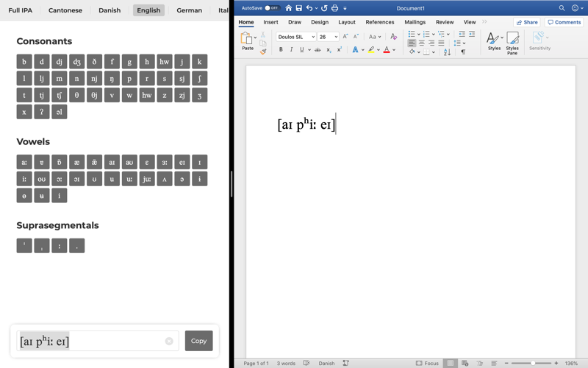Insert a bulleted list
Image resolution: width=588 pixels, height=368 pixels.
pyautogui.click(x=412, y=34)
